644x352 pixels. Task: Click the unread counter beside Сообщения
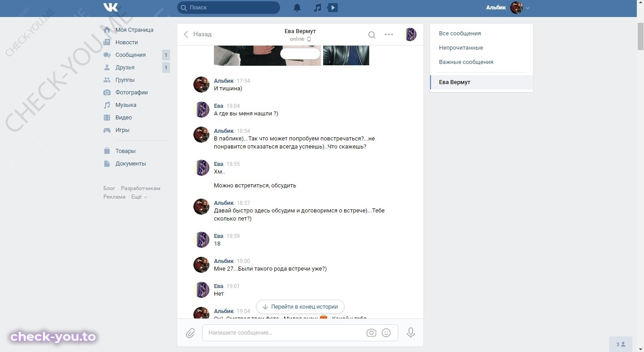point(166,55)
